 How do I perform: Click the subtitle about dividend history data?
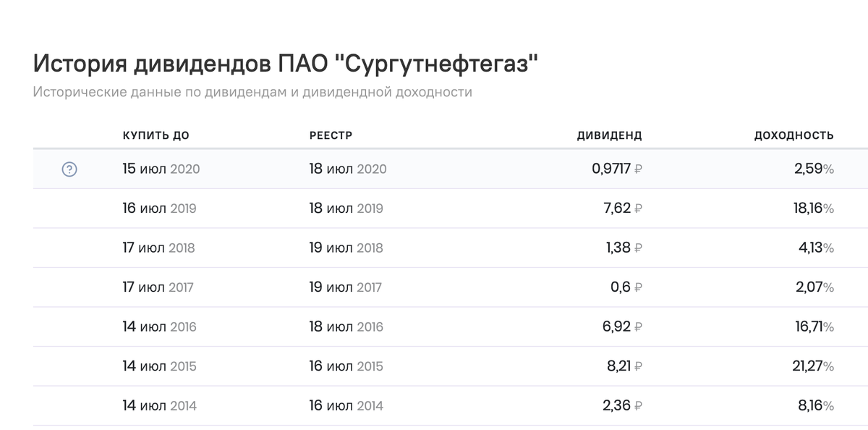252,91
